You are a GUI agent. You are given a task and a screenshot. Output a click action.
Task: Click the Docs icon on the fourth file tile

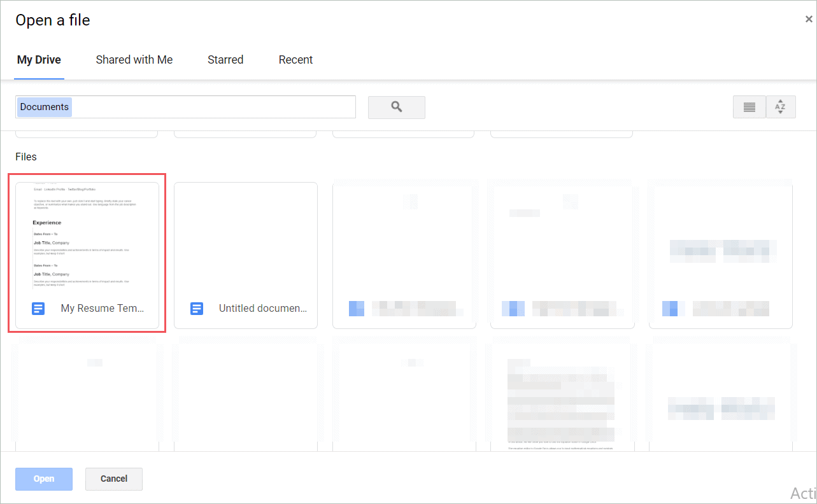tap(513, 308)
